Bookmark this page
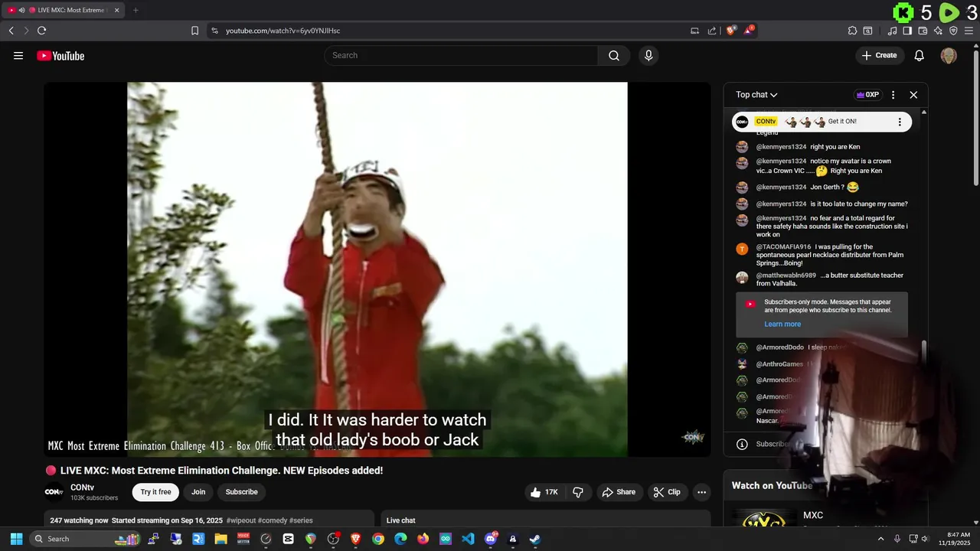 194,31
